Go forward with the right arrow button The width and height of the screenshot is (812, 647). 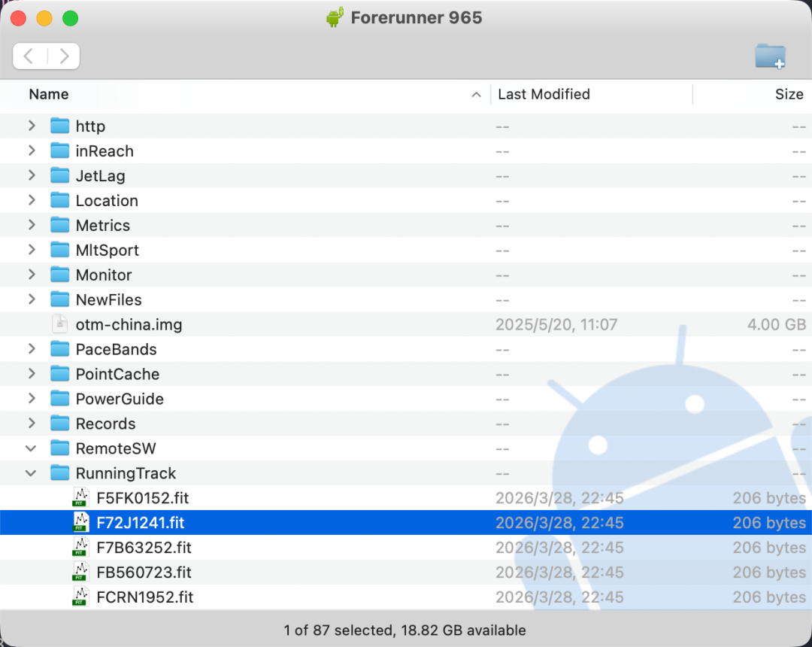point(64,56)
